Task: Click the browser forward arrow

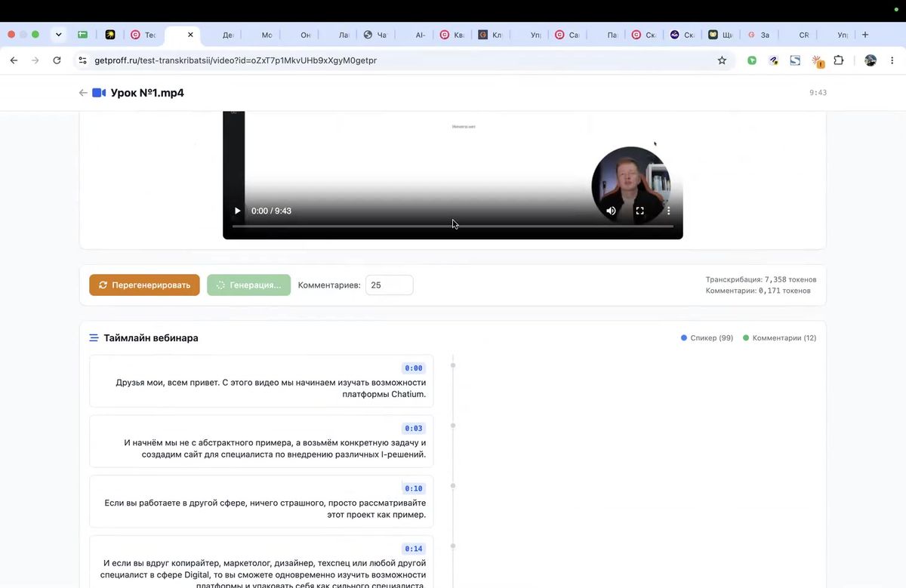Action: 35,60
